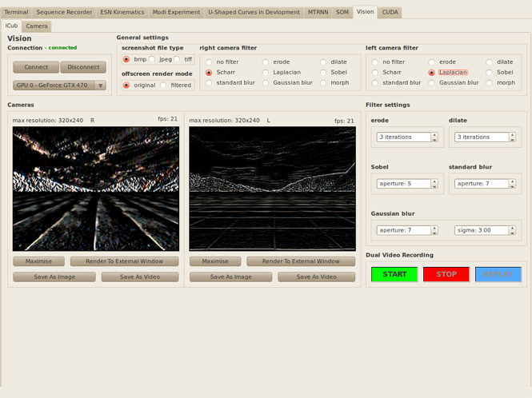The height and width of the screenshot is (398, 532).
Task: Go to the Modi Experiment tab
Action: click(176, 12)
